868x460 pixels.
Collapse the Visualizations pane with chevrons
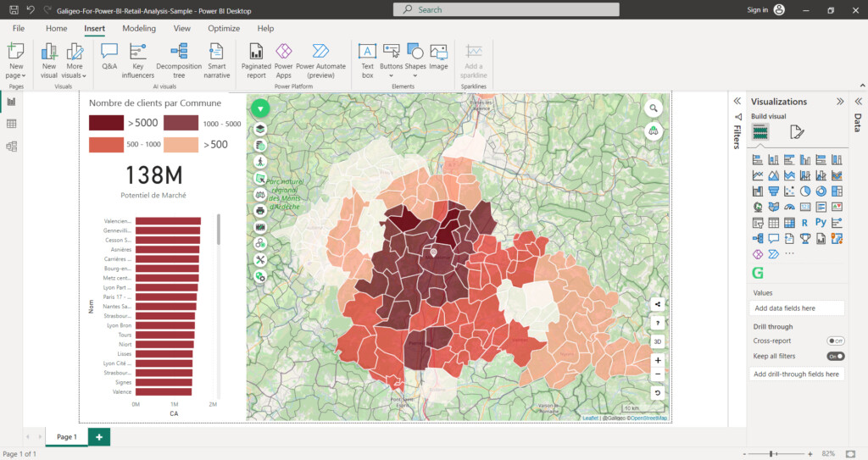[x=839, y=101]
